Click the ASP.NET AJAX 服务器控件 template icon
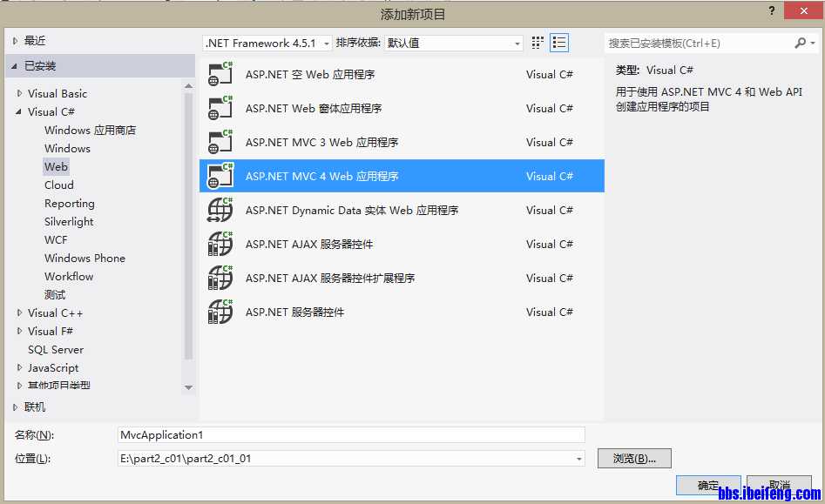The image size is (825, 504). point(220,244)
